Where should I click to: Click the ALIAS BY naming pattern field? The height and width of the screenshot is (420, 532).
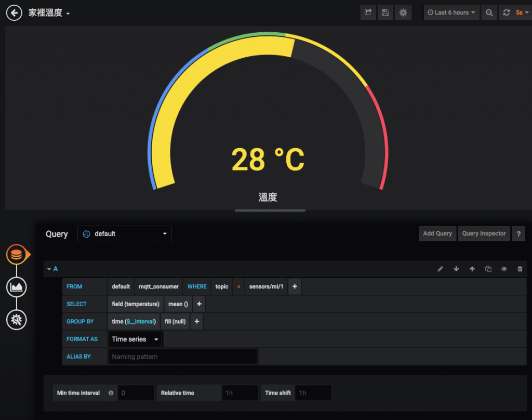click(x=182, y=357)
